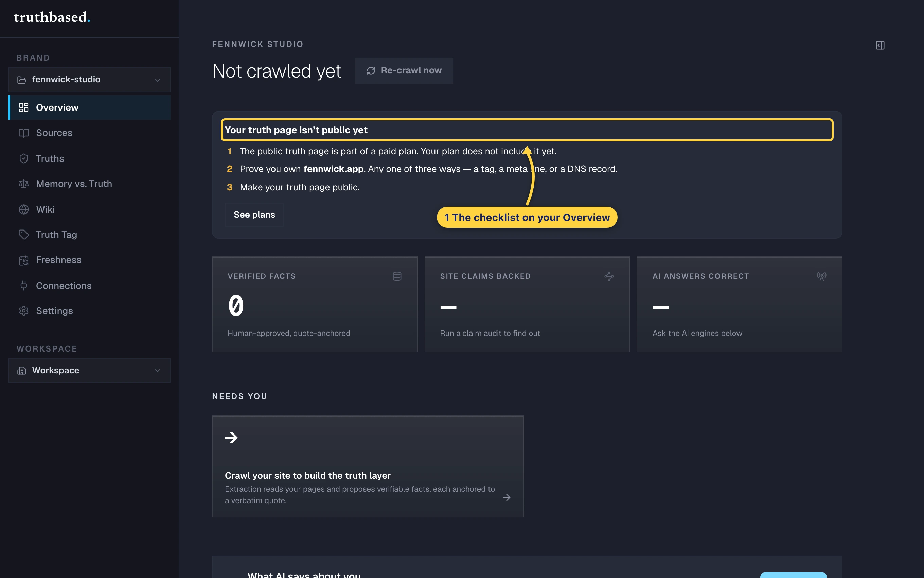Open Settings in the sidebar

click(89, 311)
